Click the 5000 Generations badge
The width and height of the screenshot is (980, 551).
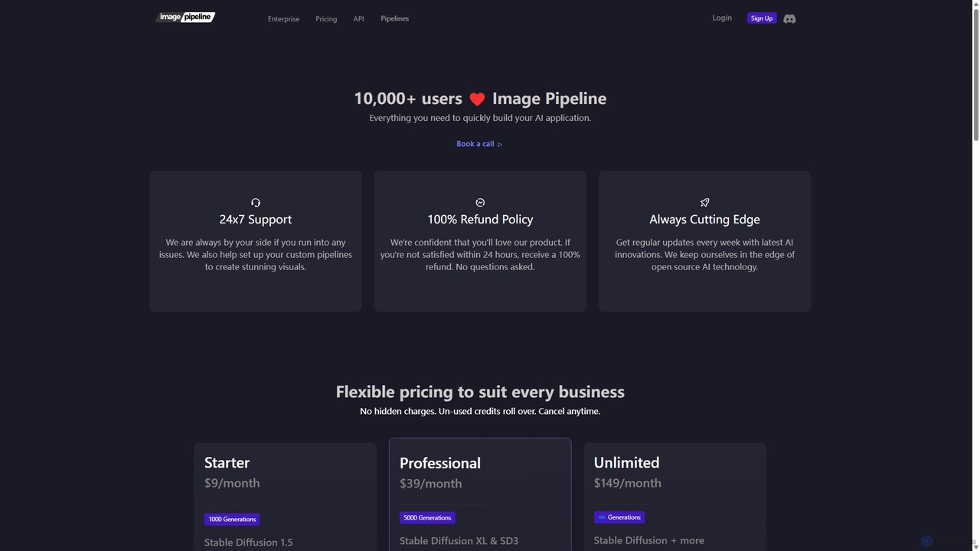[427, 517]
